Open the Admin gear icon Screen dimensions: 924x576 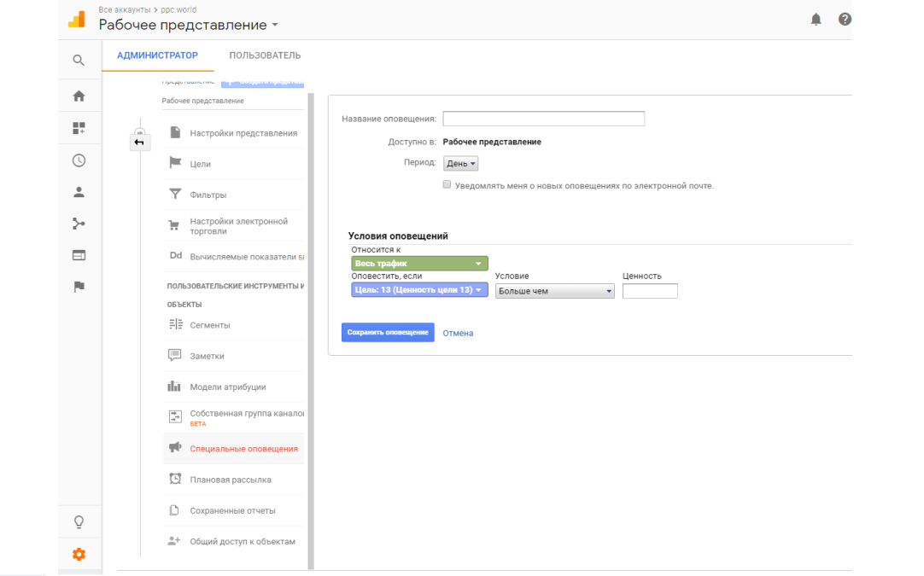click(79, 554)
